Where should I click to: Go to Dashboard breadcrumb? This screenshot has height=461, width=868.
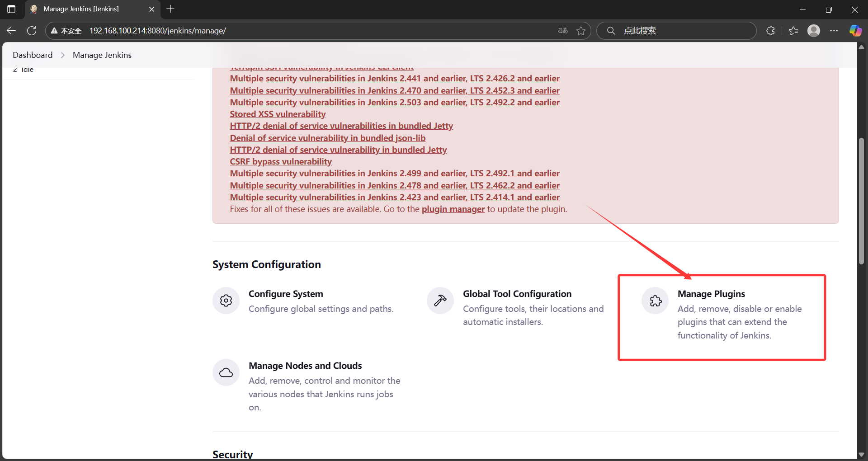tap(33, 55)
